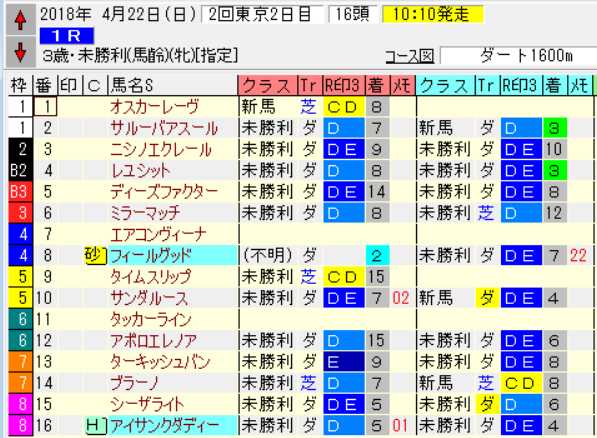Select horse ディーズファクター
Viewport: 597px width, 438px height.
tap(164, 192)
